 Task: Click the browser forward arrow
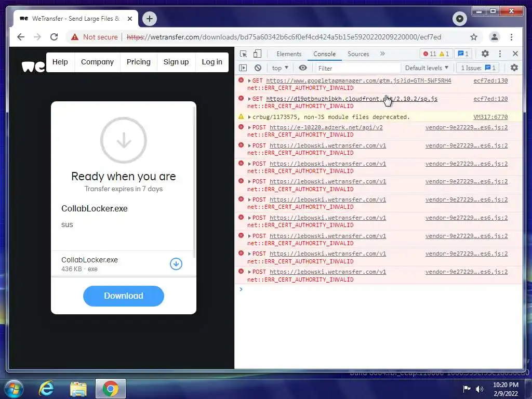(37, 37)
